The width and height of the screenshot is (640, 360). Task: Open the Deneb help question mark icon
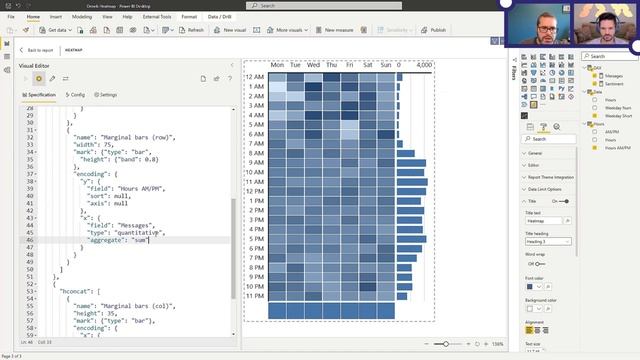pos(230,78)
